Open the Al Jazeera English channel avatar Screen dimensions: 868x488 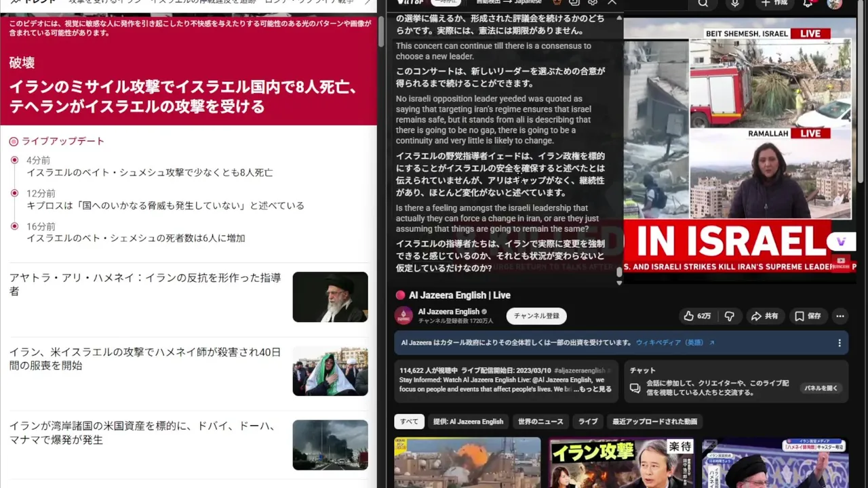(403, 316)
